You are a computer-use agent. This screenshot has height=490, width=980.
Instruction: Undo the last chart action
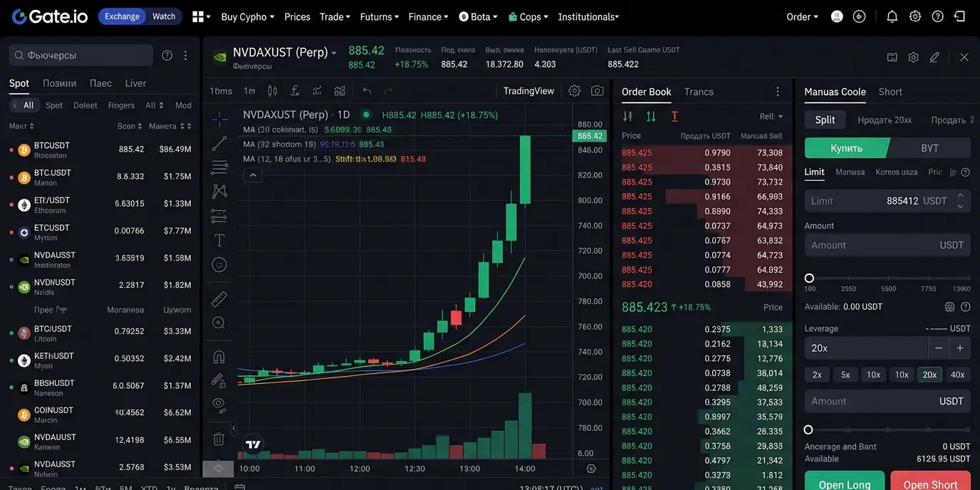tap(367, 90)
